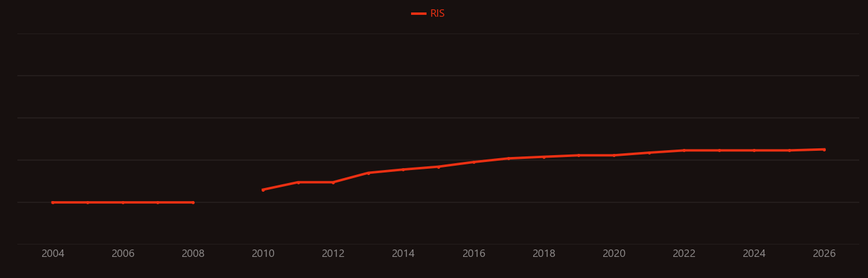This screenshot has height=278, width=868.
Task: Click the 2014 x-axis label
Action: tap(403, 254)
